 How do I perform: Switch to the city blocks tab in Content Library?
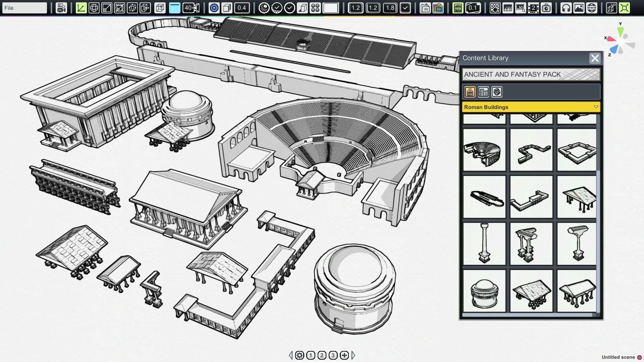(x=483, y=92)
